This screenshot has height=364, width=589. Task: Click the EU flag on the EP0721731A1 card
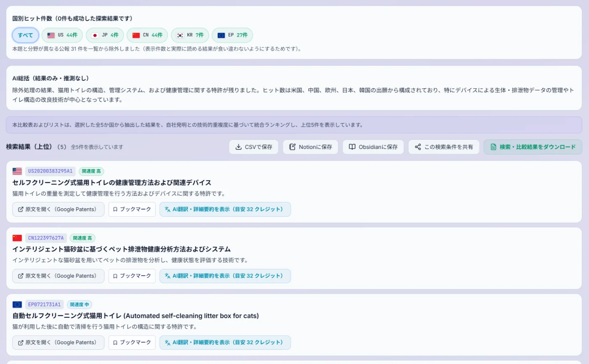tap(17, 304)
